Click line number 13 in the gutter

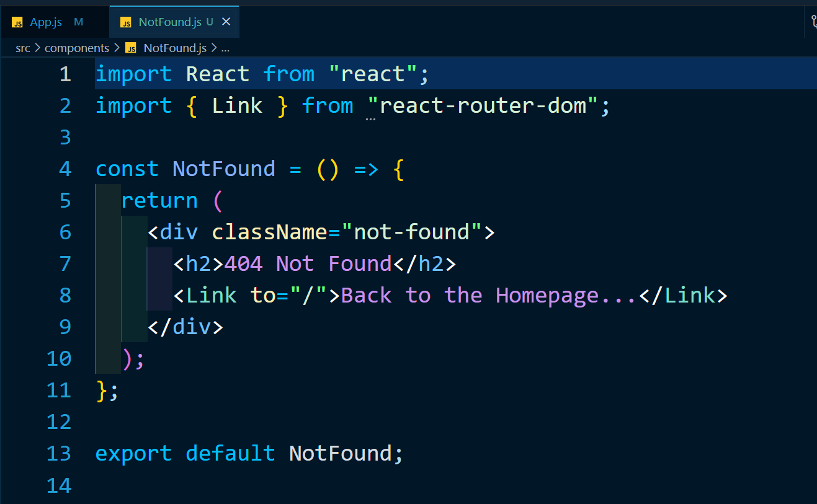(59, 454)
